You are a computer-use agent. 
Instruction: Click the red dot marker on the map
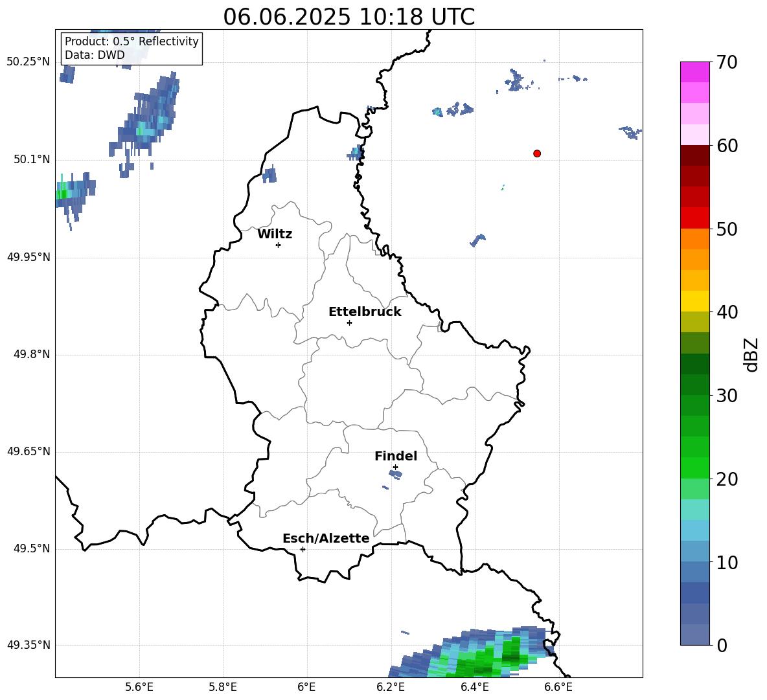click(x=536, y=153)
